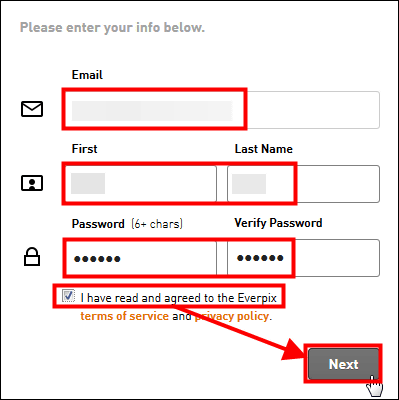The height and width of the screenshot is (400, 399).
Task: Click the envelope icon beside Email
Action: coord(32,109)
